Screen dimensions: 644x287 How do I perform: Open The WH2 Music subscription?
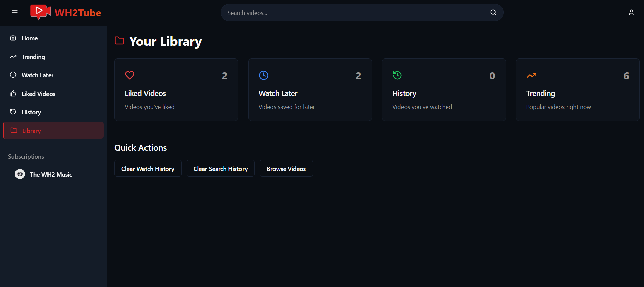[51, 175]
